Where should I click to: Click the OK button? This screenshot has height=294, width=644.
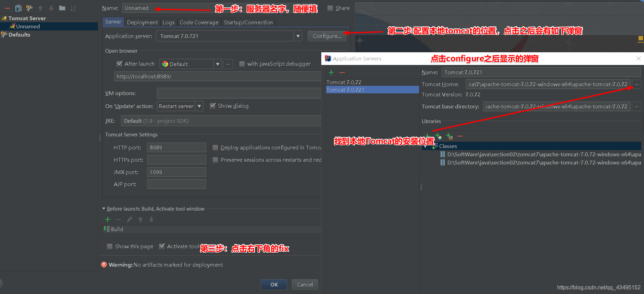click(x=274, y=284)
